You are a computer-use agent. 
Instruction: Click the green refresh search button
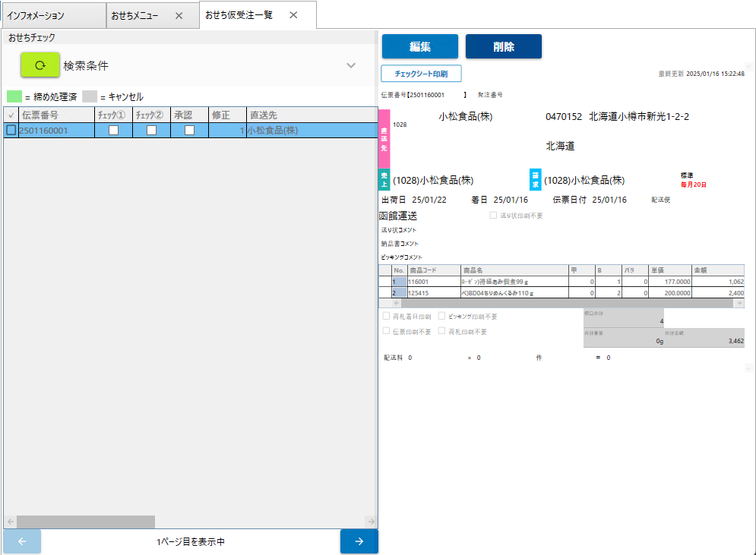pos(40,65)
